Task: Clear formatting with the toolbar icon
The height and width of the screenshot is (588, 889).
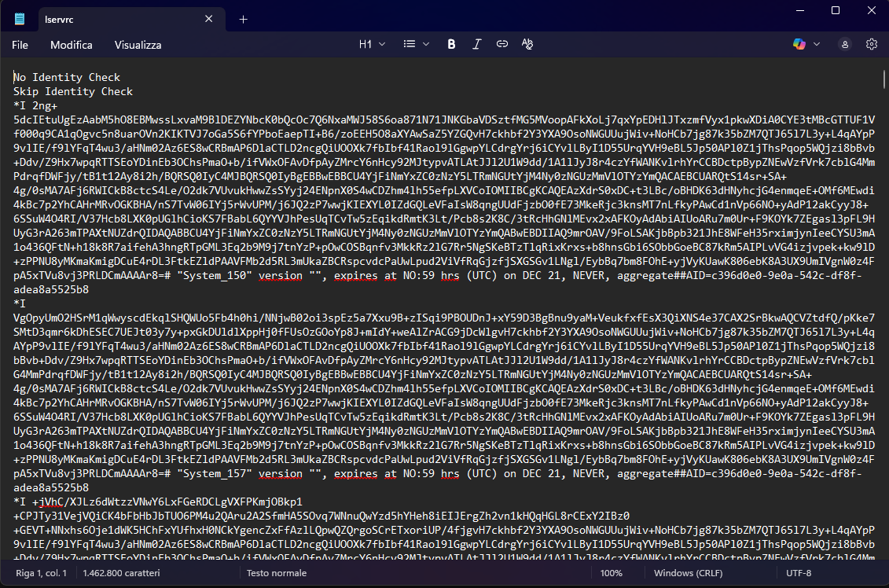Action: click(527, 44)
